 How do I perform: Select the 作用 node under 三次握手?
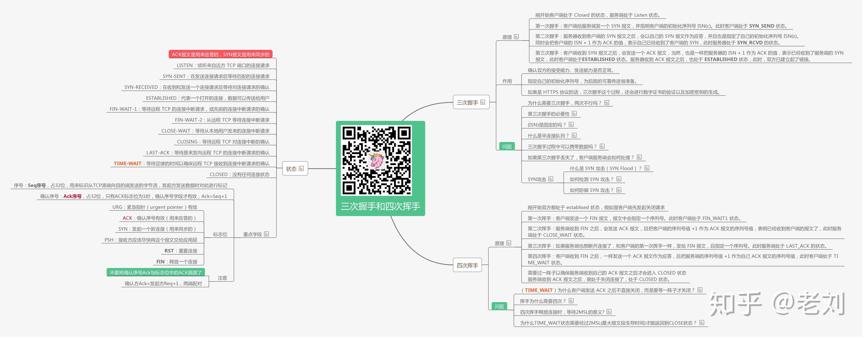point(507,81)
